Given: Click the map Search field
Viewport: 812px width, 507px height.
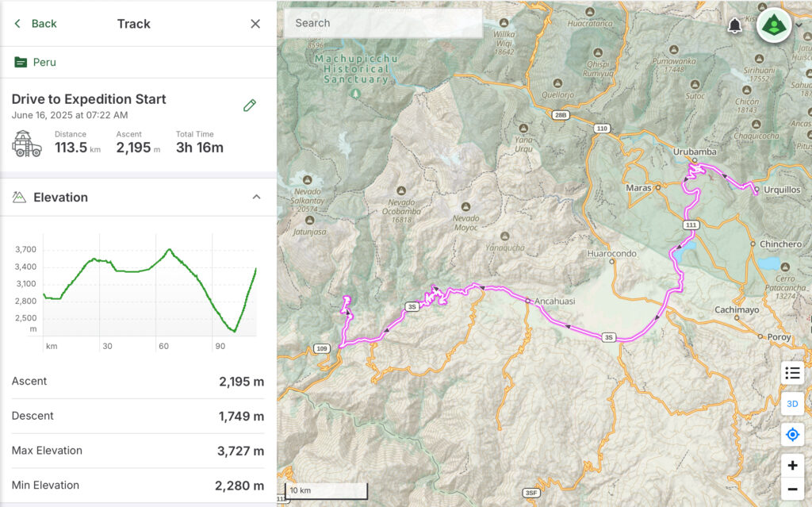Looking at the screenshot, I should [x=383, y=23].
